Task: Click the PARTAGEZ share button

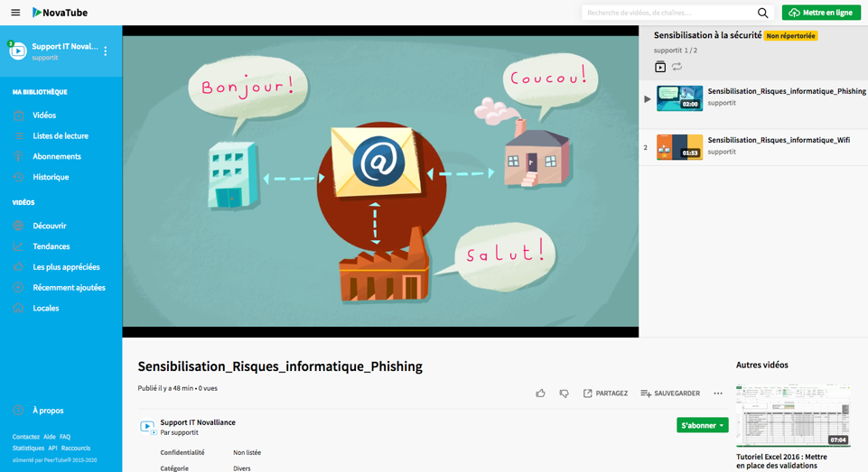Action: point(605,393)
